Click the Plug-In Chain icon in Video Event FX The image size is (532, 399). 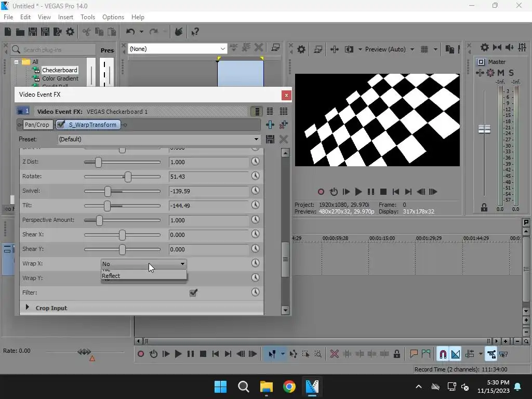pyautogui.click(x=270, y=125)
